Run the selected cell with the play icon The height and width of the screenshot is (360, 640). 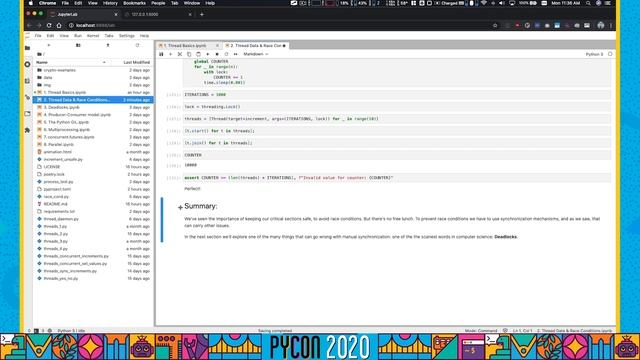[208, 54]
